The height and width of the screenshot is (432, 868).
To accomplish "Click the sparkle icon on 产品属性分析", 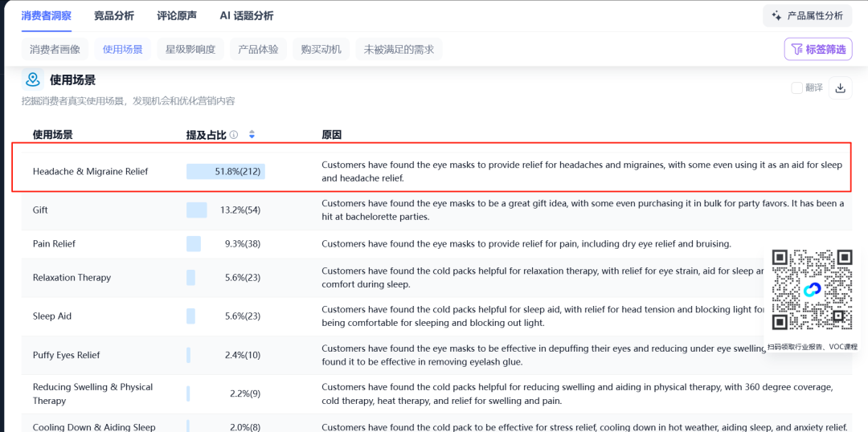I will click(776, 15).
